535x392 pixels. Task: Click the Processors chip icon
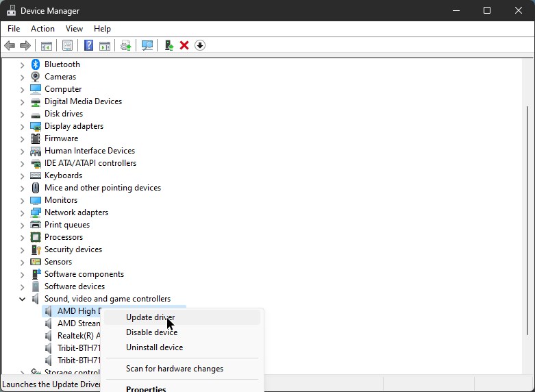click(x=36, y=237)
